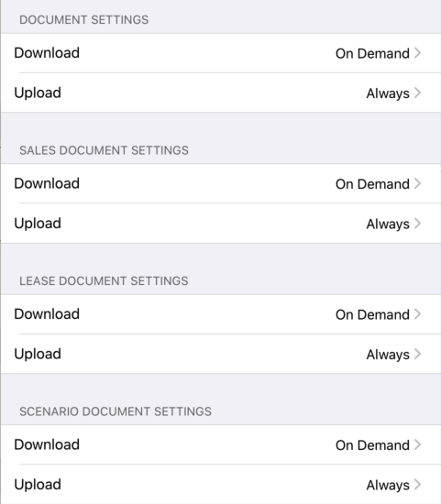Open Upload label under Sales Document Settings
Viewport: 441px width, 504px height.
pyautogui.click(x=38, y=224)
